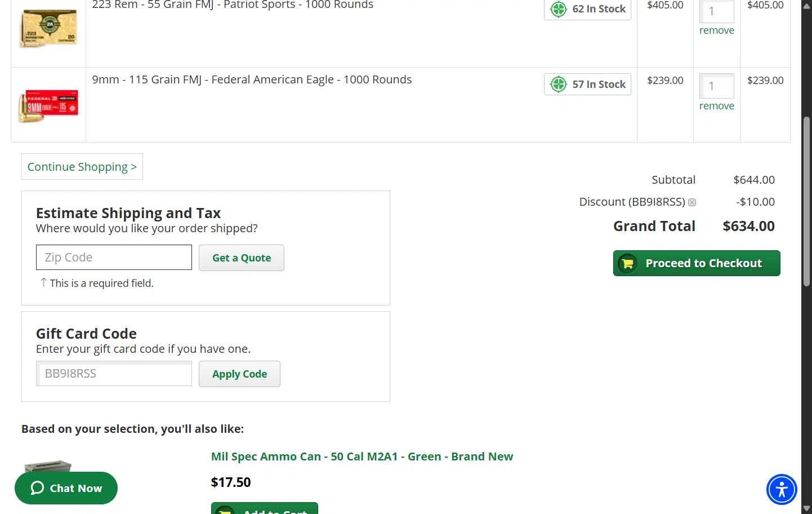Remove the 223 Rem Patriot Sports item
Viewport: 812px width, 514px height.
click(x=716, y=30)
